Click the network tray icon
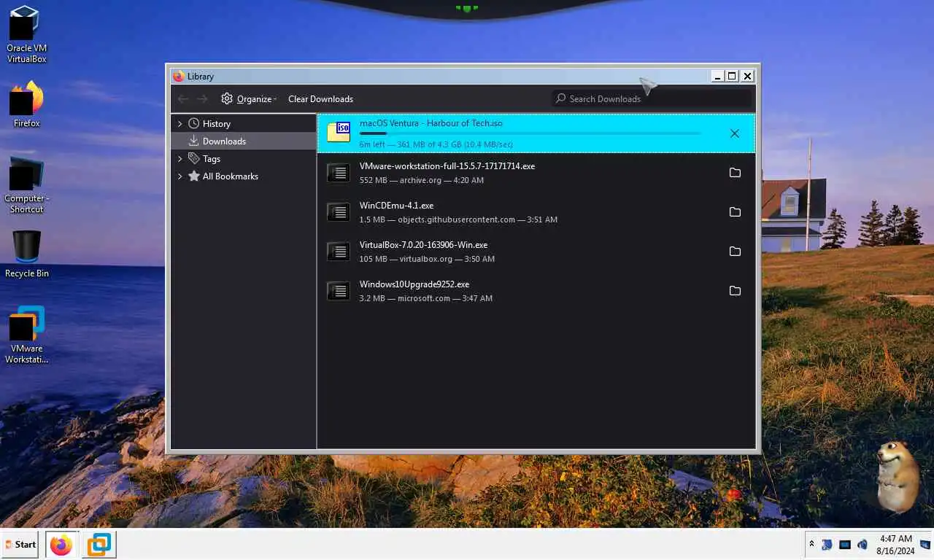Viewport: 934px width, 560px height. [x=827, y=545]
